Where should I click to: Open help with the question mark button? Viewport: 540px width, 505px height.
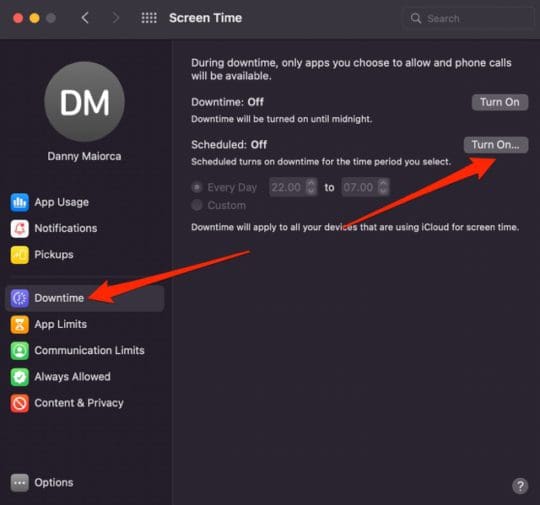coord(520,486)
